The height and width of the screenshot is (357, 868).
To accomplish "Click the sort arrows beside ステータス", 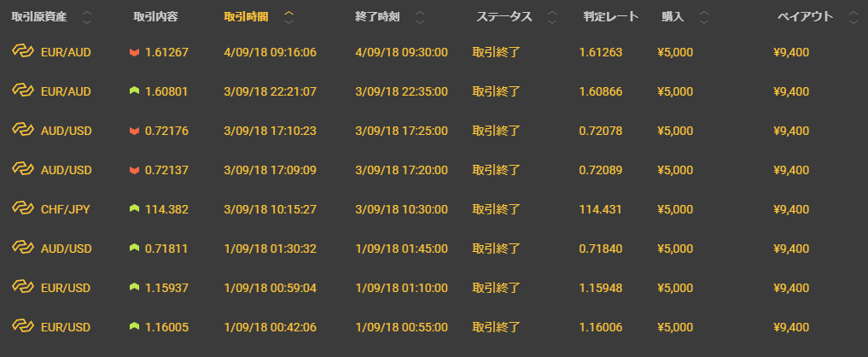I will [x=552, y=17].
